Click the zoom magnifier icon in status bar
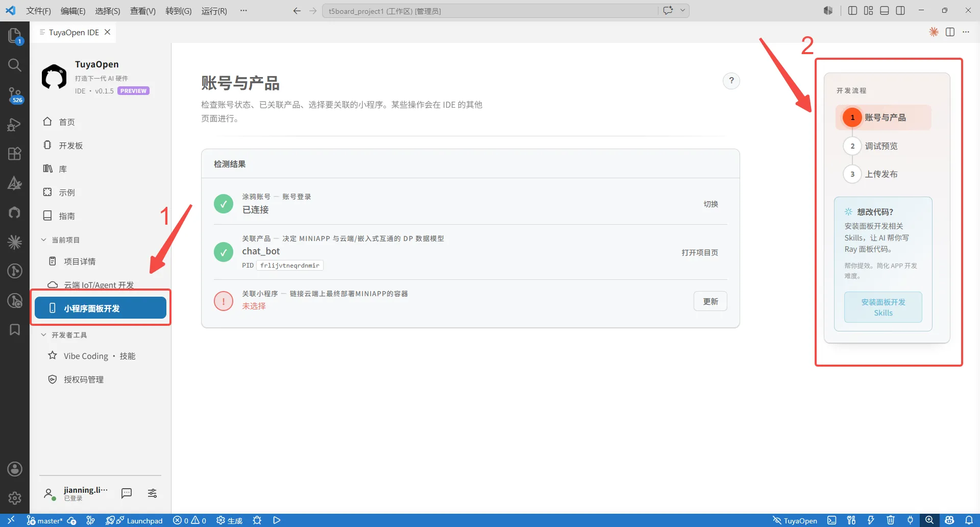The height and width of the screenshot is (527, 980). (929, 520)
